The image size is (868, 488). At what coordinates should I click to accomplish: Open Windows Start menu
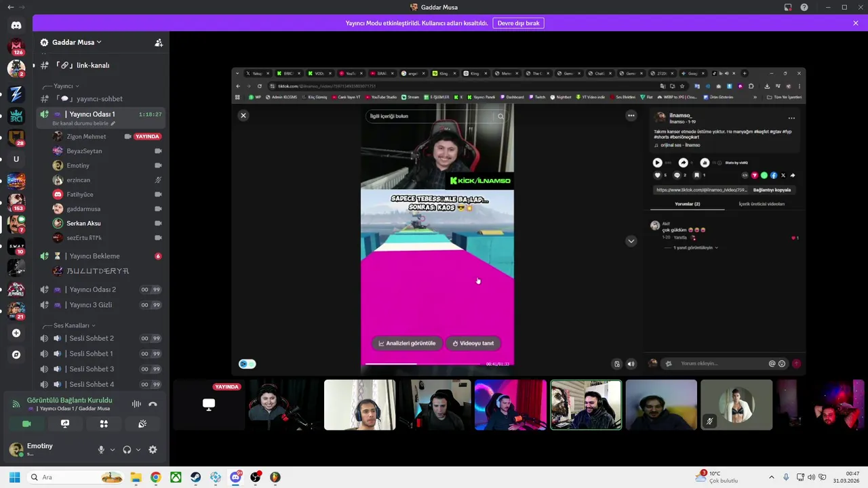pyautogui.click(x=14, y=477)
